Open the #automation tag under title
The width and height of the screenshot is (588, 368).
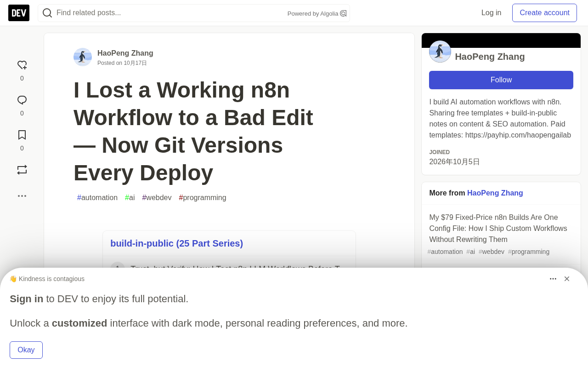tap(97, 198)
